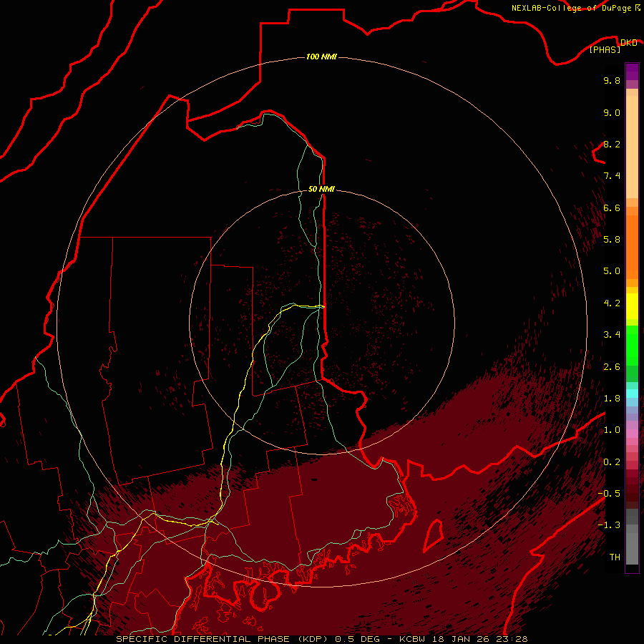Click the 5.0 color scale label
Image resolution: width=644 pixels, height=644 pixels.
(612, 271)
